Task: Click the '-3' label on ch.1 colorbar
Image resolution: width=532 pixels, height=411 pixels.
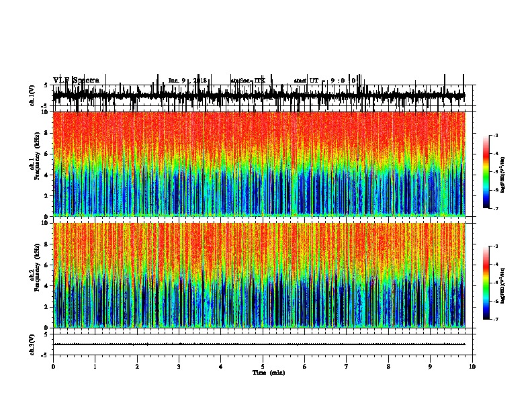Action: [495, 135]
